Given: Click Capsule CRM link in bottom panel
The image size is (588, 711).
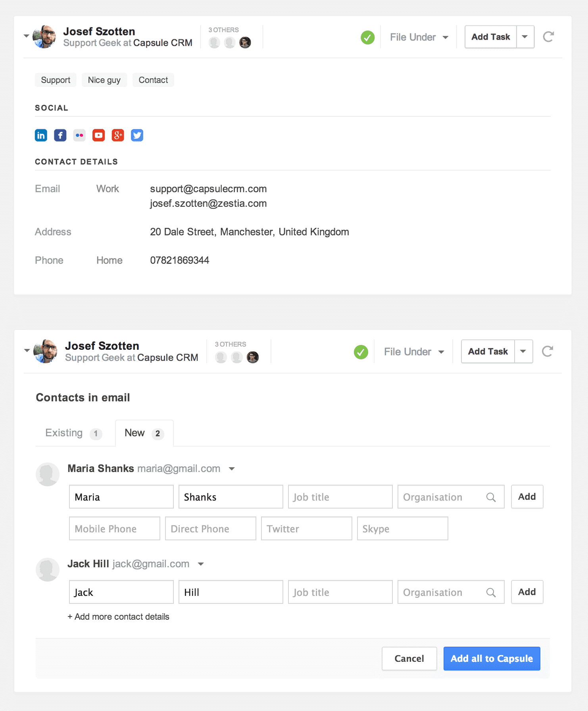Looking at the screenshot, I should [168, 358].
